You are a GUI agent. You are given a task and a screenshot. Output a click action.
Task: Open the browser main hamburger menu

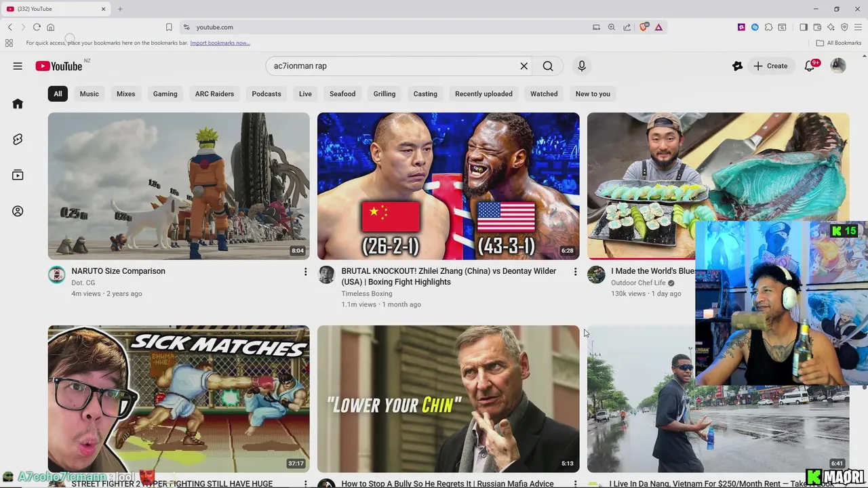[858, 27]
